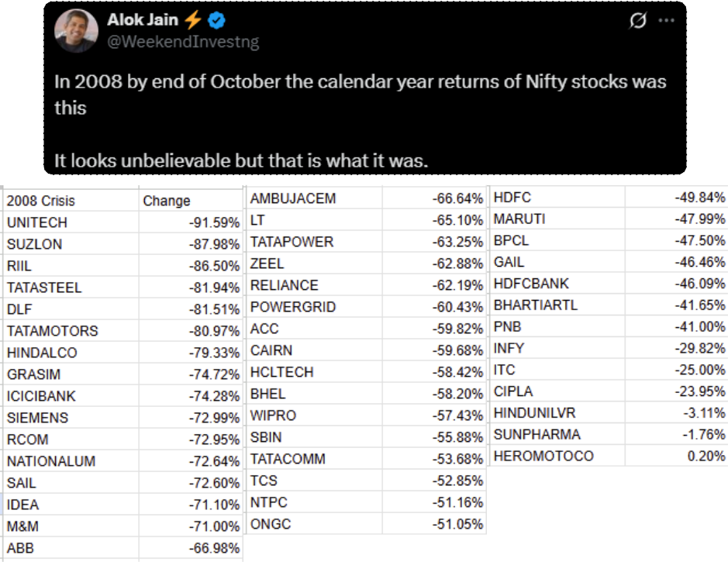Select the SUNPHARMA cell
The image size is (728, 562).
click(537, 434)
